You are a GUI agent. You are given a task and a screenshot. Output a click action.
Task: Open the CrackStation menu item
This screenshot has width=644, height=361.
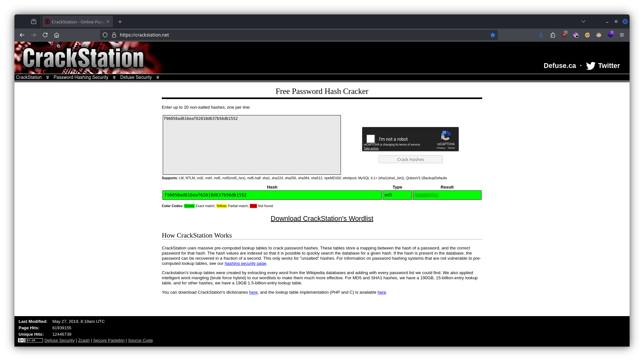tap(29, 77)
